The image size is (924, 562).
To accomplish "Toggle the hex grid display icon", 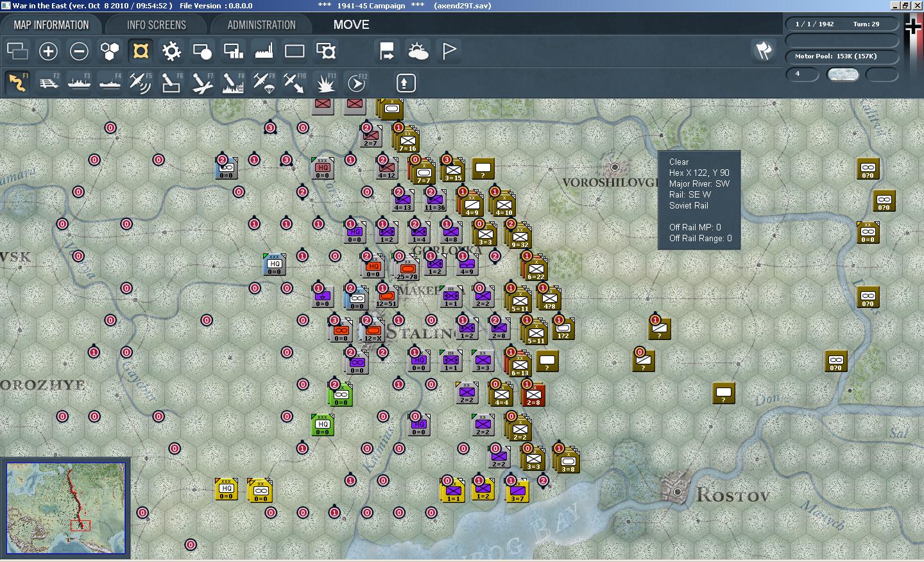I will (110, 51).
